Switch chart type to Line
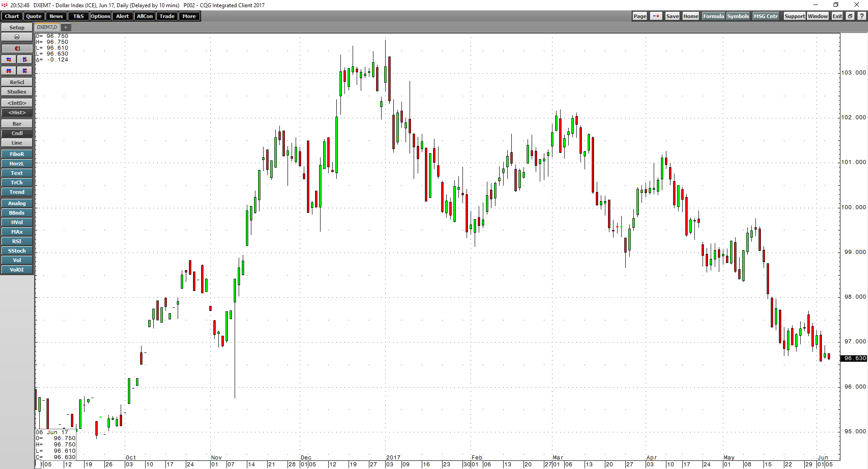The height and width of the screenshot is (469, 868). [x=17, y=143]
